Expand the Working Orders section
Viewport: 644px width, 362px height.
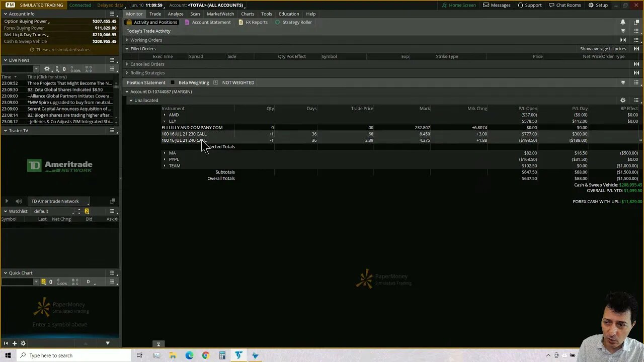(127, 40)
